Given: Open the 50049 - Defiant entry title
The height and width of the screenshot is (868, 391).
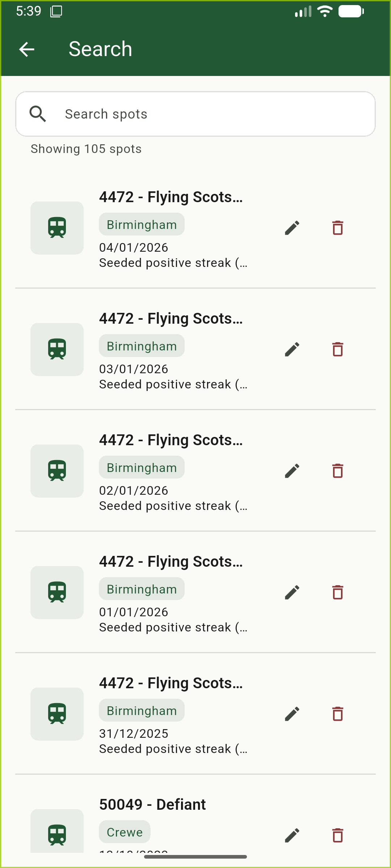Looking at the screenshot, I should pos(152,805).
